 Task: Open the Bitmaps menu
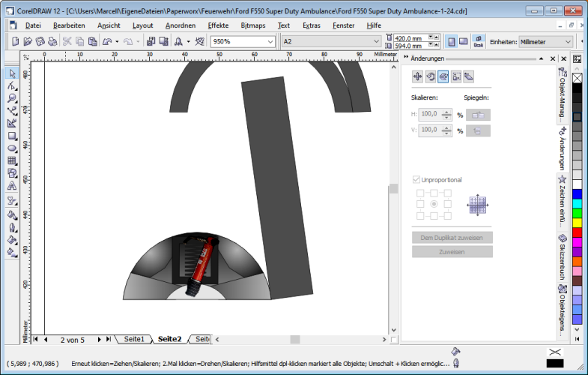point(253,25)
